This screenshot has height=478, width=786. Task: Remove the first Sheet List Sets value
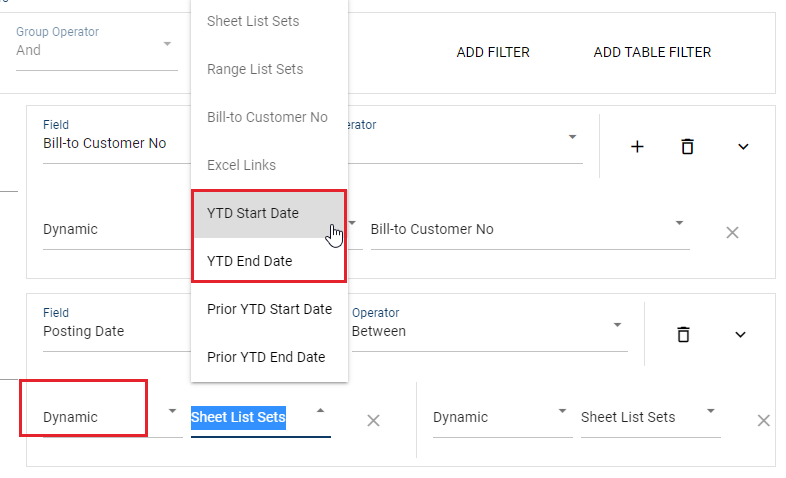373,420
